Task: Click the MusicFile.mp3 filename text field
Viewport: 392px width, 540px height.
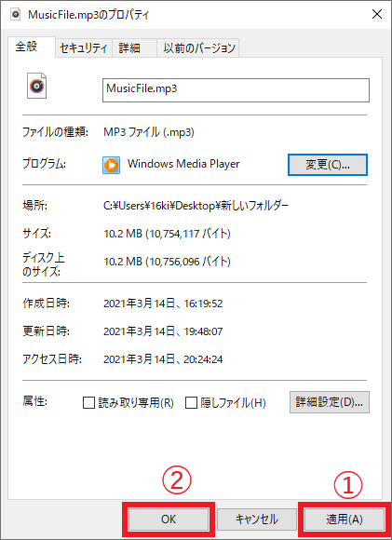Action: click(x=236, y=90)
